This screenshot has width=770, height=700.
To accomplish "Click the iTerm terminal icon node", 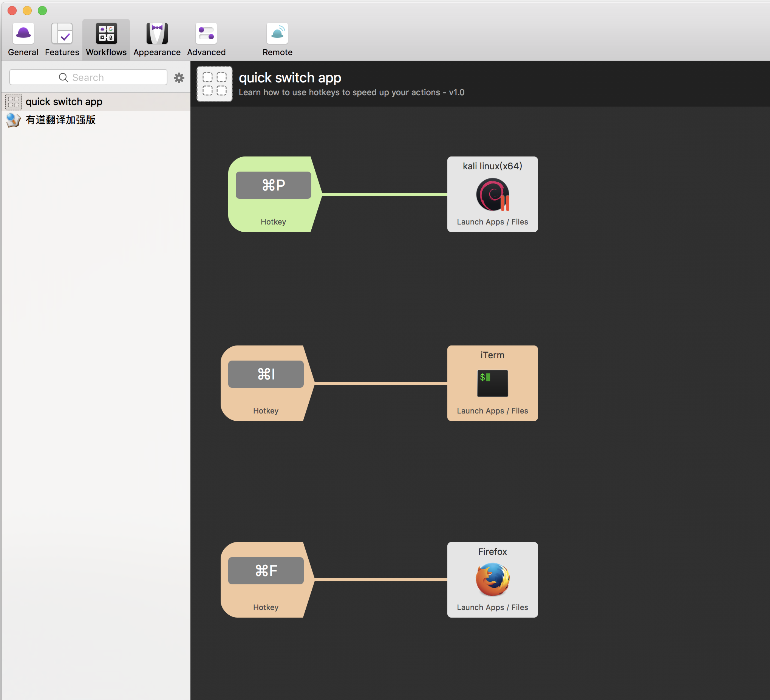I will [492, 383].
